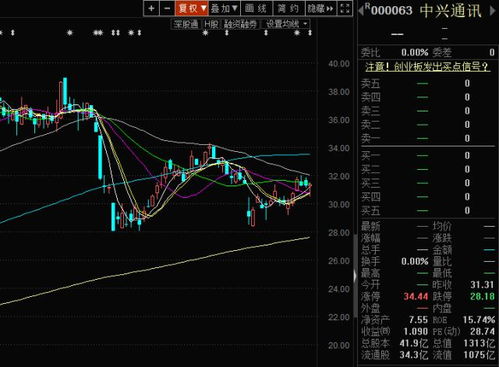Switch to 简约 view mode
Screen dimensions: 499x367
pos(289,8)
